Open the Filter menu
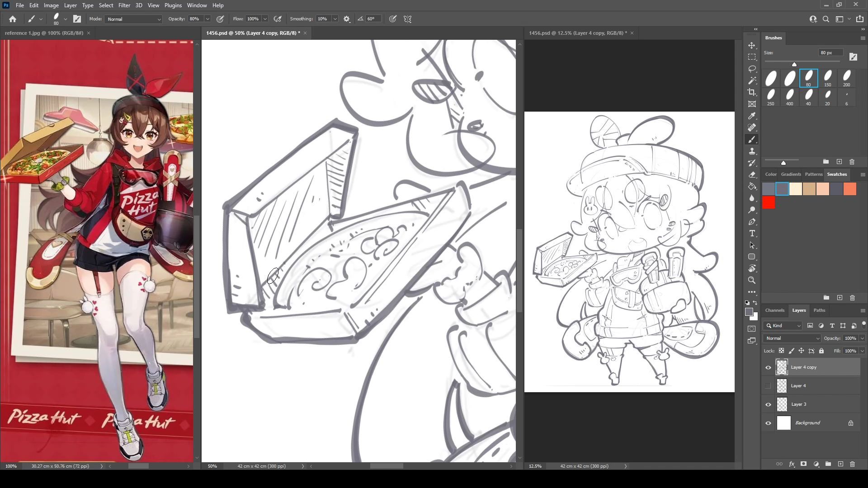868x488 pixels. (124, 5)
